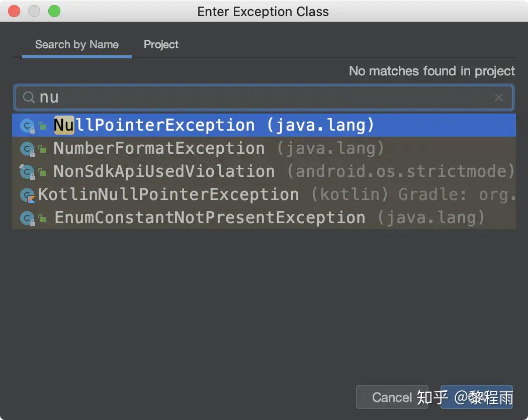This screenshot has height=420, width=528.
Task: Click the Cancel button
Action: click(x=392, y=397)
